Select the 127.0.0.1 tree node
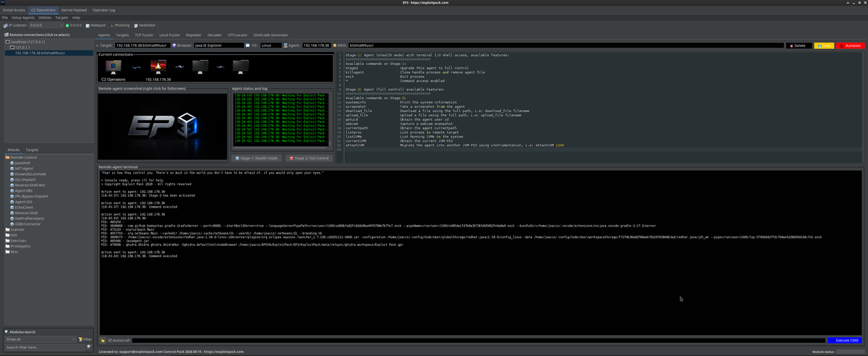868x356 pixels. coord(20,47)
